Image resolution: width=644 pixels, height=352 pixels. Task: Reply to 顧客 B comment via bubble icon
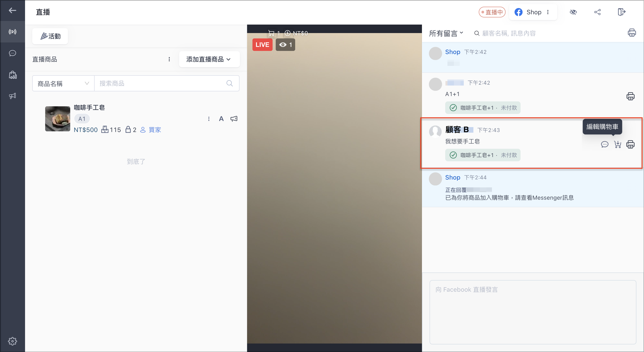tap(604, 144)
